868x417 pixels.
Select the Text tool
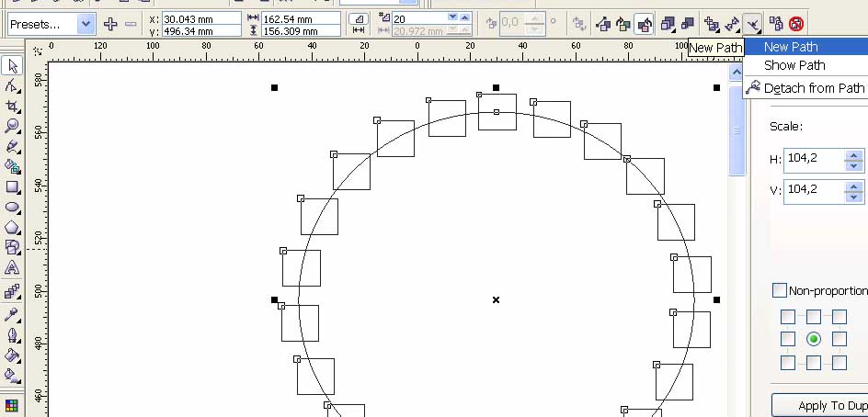click(12, 268)
